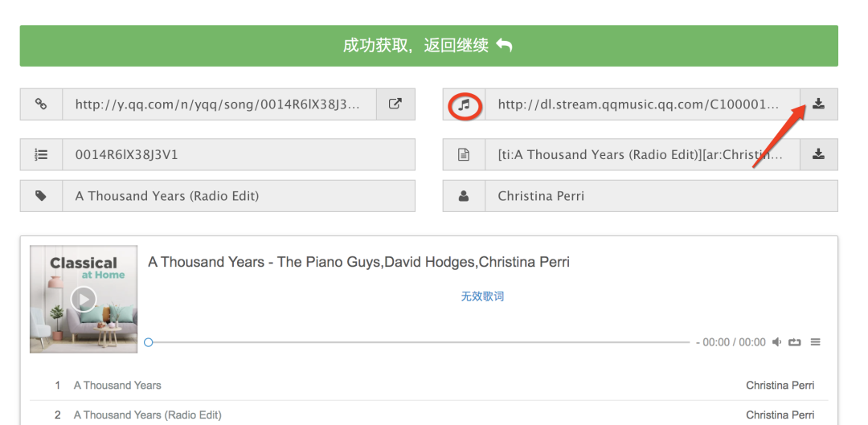
Task: Click the y.qq.com song URL field
Action: pos(219,104)
